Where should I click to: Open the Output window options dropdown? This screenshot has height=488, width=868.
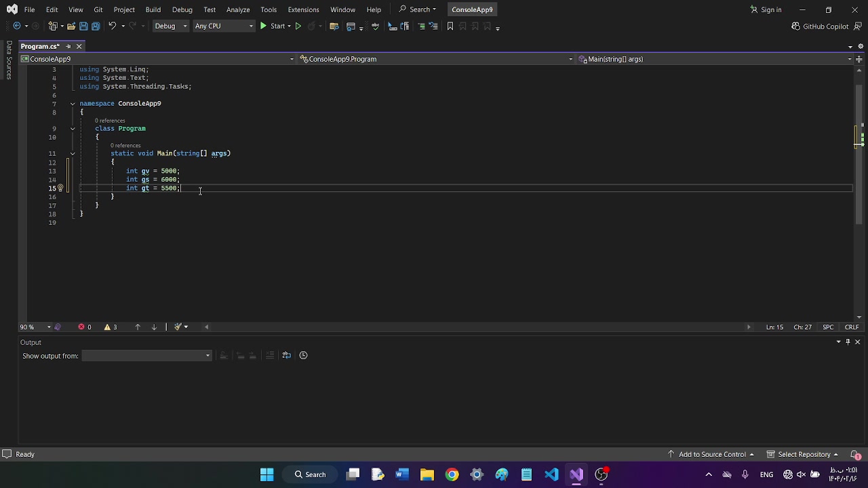838,342
